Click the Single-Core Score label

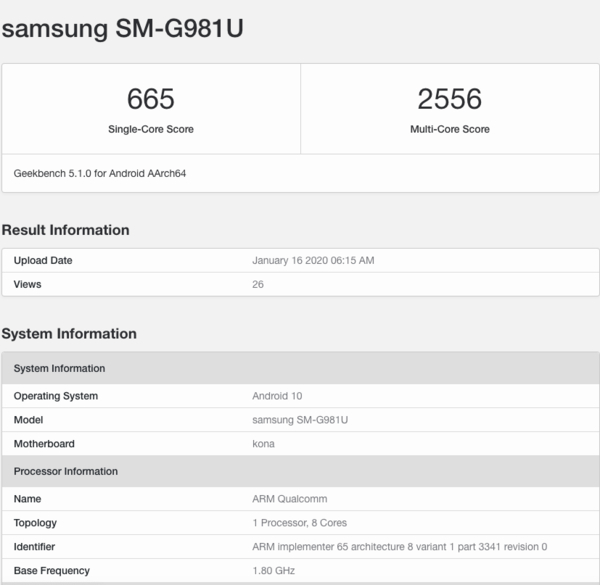(151, 129)
